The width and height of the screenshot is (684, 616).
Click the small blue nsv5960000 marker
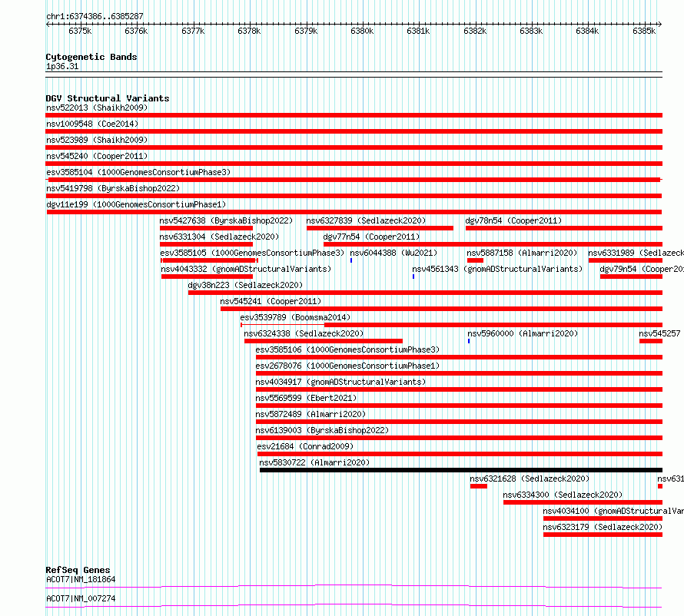pos(469,341)
